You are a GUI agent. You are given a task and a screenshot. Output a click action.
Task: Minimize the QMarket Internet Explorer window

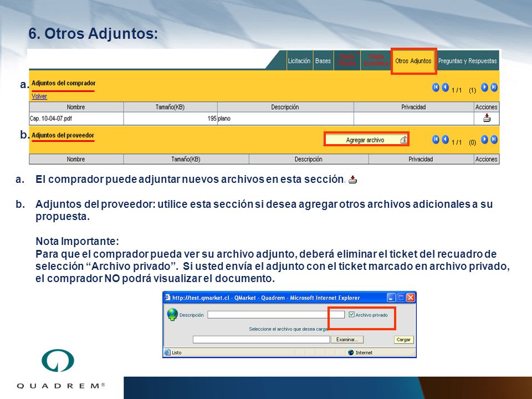[391, 298]
